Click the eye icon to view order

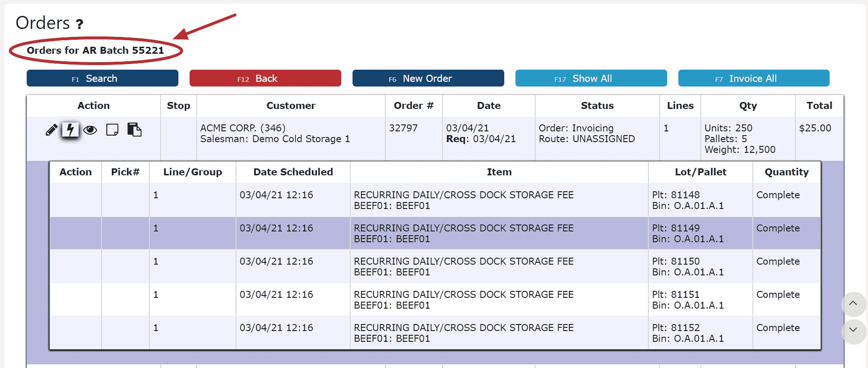point(90,130)
